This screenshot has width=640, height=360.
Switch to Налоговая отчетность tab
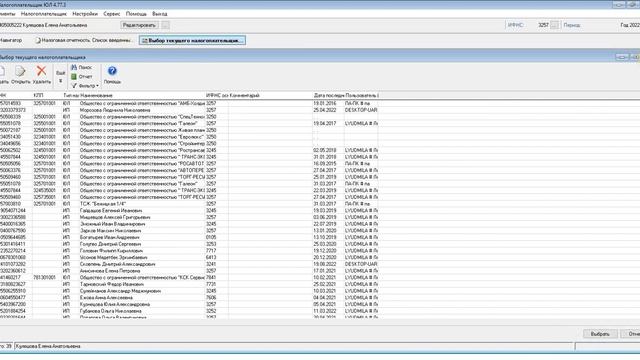(x=84, y=40)
